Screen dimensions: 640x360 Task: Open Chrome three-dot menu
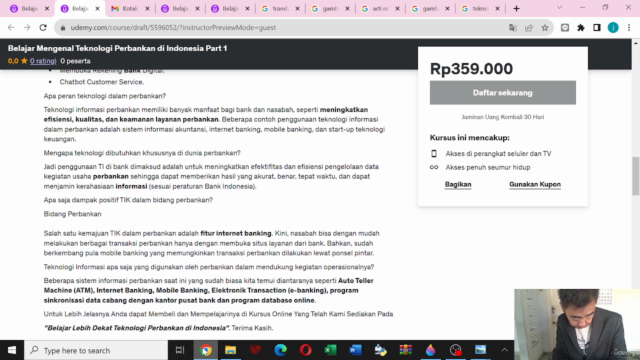(x=629, y=28)
